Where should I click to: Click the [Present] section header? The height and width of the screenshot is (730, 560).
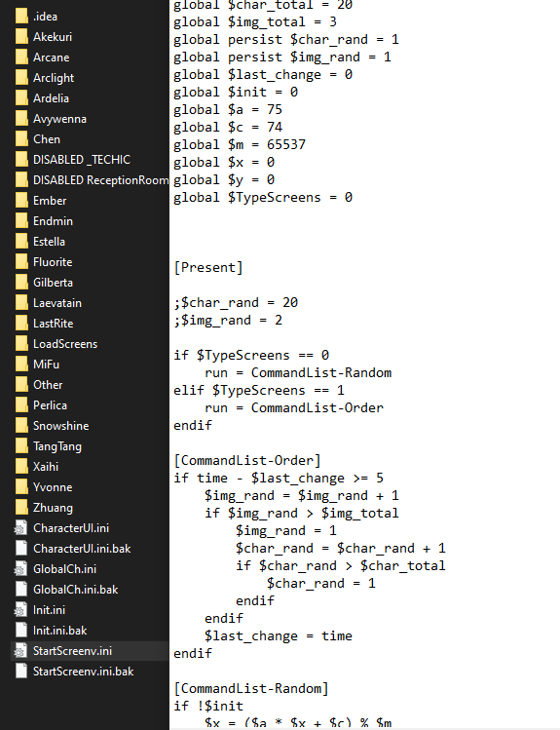(207, 268)
